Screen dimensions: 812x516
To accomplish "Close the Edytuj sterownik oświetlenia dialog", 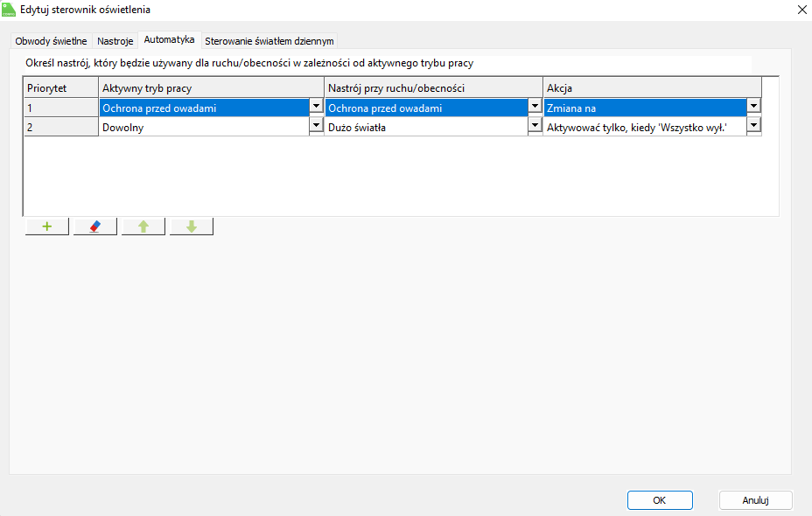I will click(x=801, y=10).
